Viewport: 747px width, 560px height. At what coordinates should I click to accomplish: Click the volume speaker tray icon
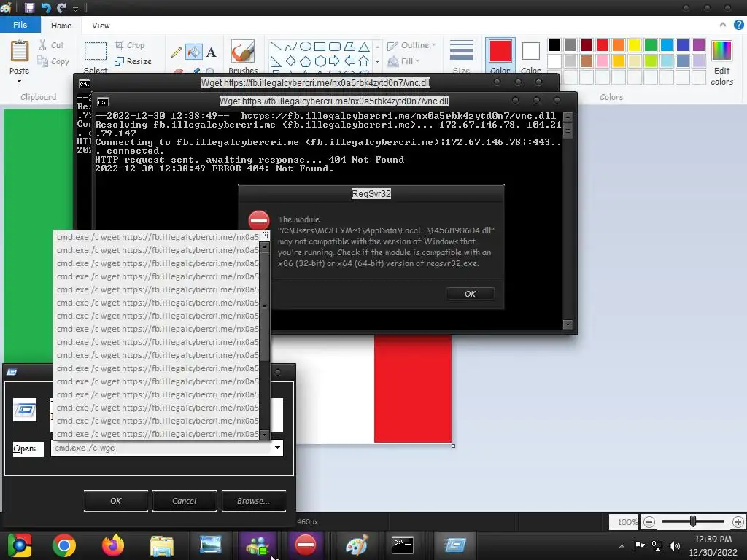click(674, 545)
